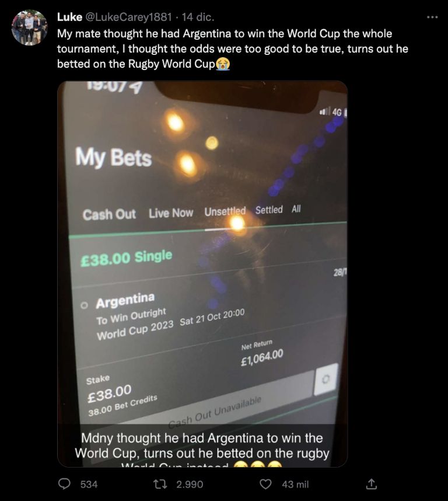Select the radio circle next to Argentina
Screen dimensions: 448x501
click(x=84, y=305)
